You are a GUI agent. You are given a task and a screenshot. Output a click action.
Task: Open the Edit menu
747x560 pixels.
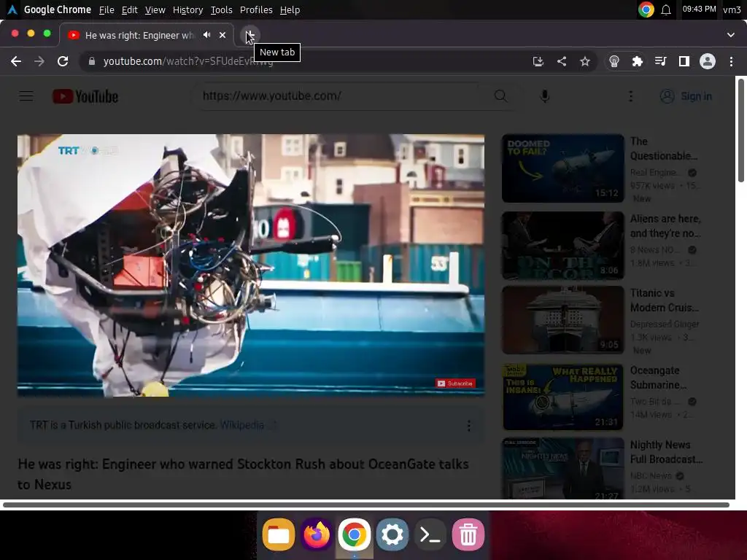tap(129, 9)
